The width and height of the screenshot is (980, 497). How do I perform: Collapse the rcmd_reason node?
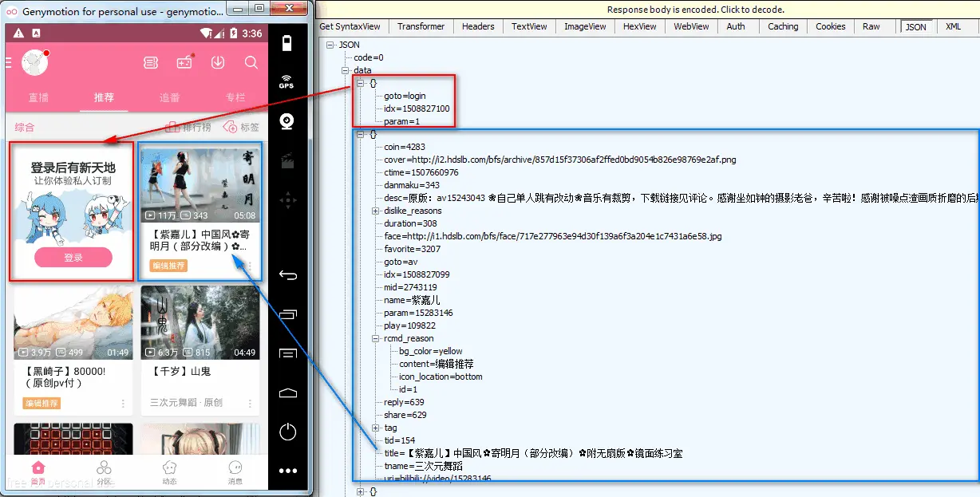[376, 339]
